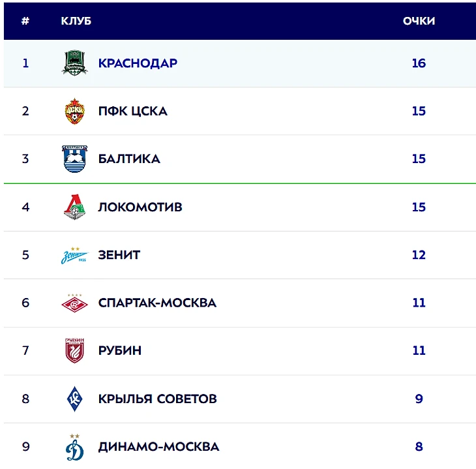Select the ДИНАМО-МОСКВА club name

pos(158,447)
